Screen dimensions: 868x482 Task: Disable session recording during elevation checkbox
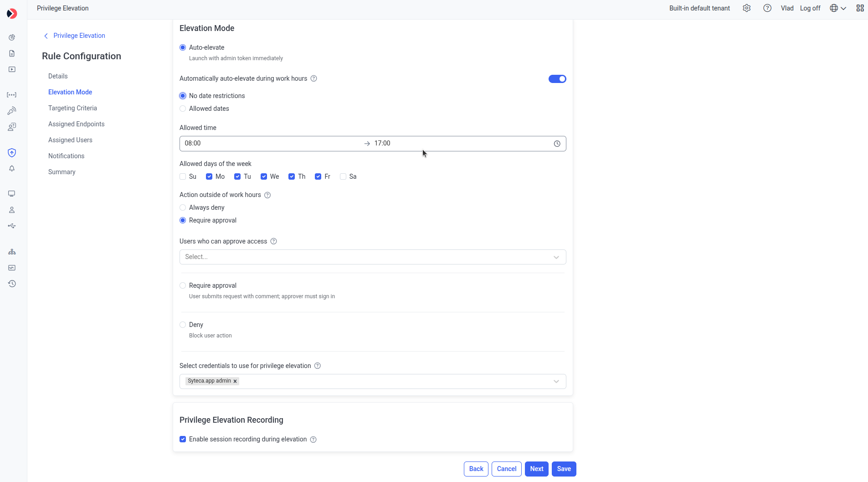(x=183, y=439)
